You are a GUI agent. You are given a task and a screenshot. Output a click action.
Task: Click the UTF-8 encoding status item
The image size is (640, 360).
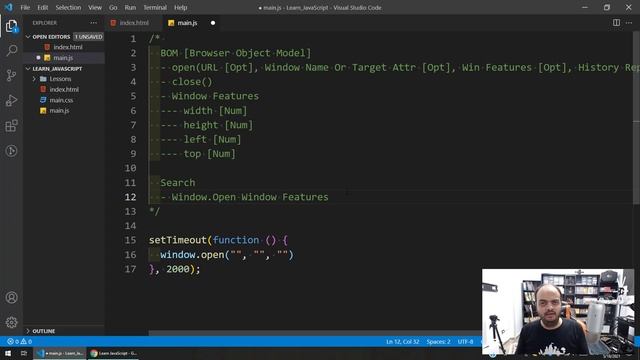click(x=465, y=342)
